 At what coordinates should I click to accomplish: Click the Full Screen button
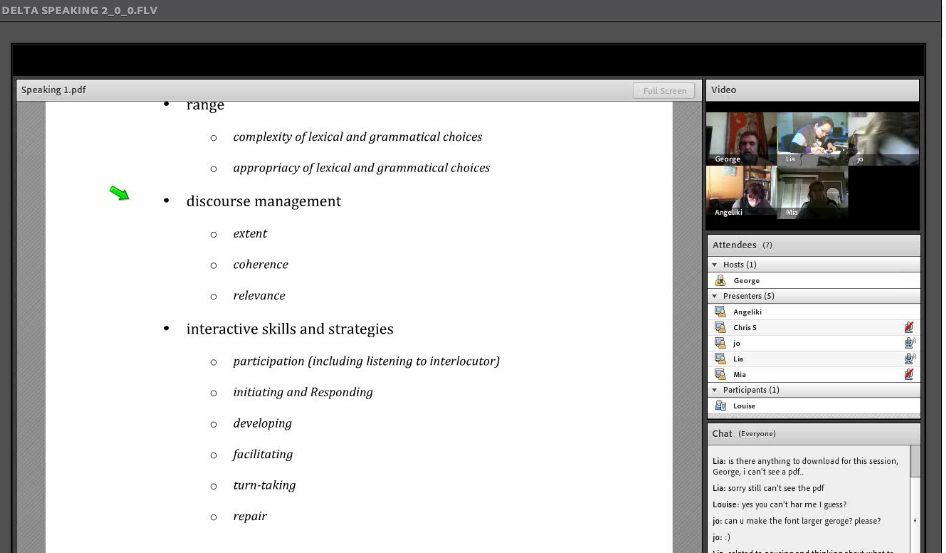(664, 91)
